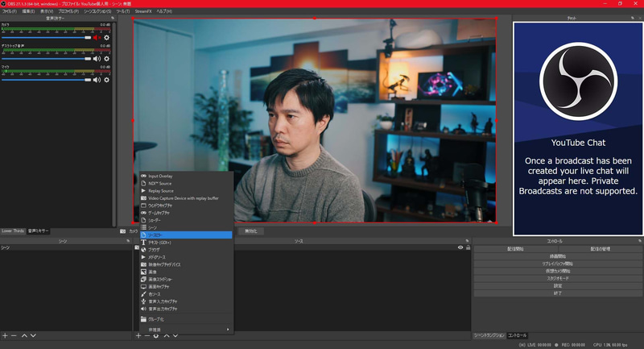Start recording with 録画開始 button
The width and height of the screenshot is (644, 349).
[558, 256]
